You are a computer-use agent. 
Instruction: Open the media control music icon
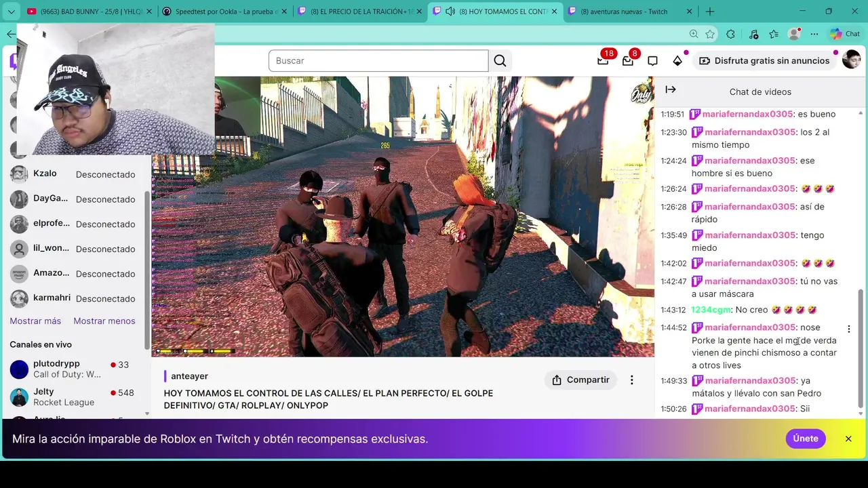753,34
